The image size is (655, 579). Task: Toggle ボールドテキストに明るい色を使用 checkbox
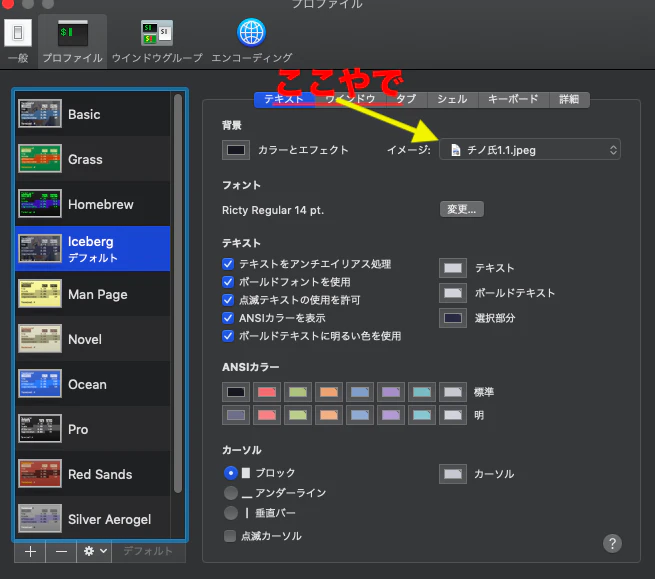click(228, 336)
